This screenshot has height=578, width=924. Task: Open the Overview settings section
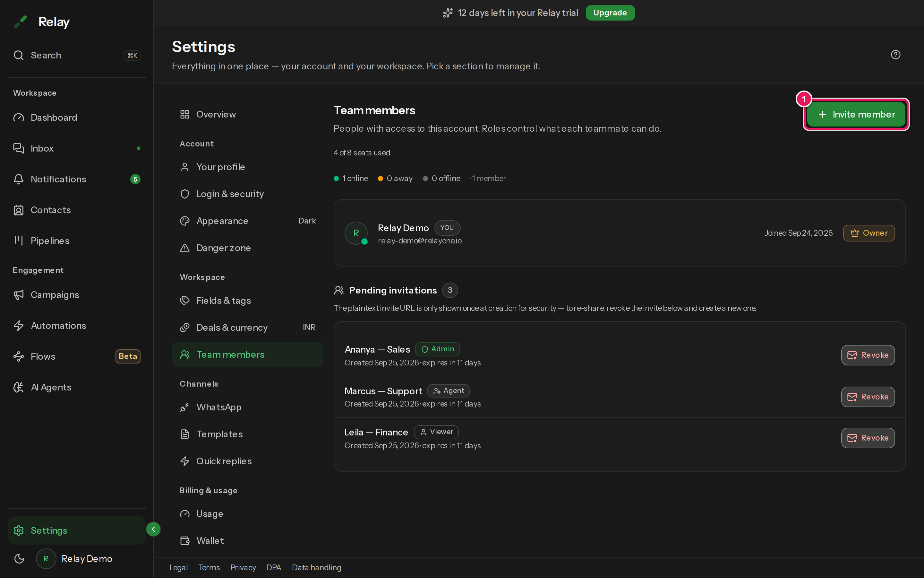pyautogui.click(x=247, y=114)
